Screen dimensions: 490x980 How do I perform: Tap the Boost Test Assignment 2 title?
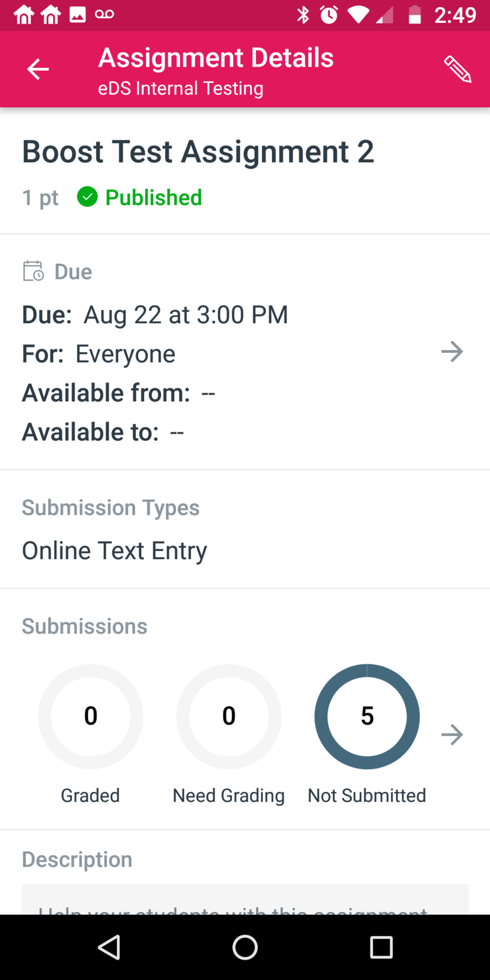(x=198, y=151)
